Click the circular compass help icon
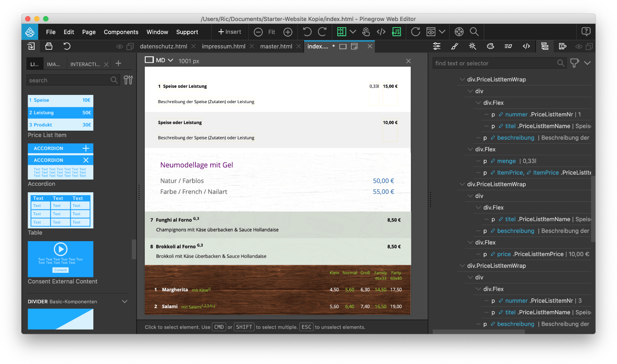Screen dimensions: 617x364 (x=459, y=32)
